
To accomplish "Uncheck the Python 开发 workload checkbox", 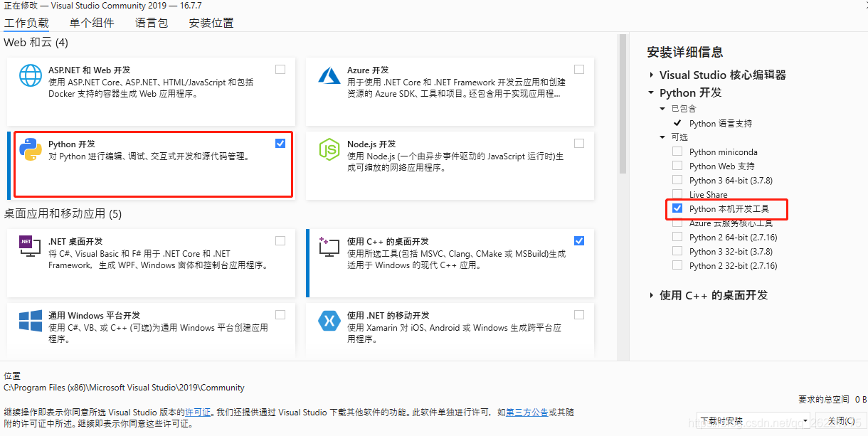I will [x=280, y=143].
